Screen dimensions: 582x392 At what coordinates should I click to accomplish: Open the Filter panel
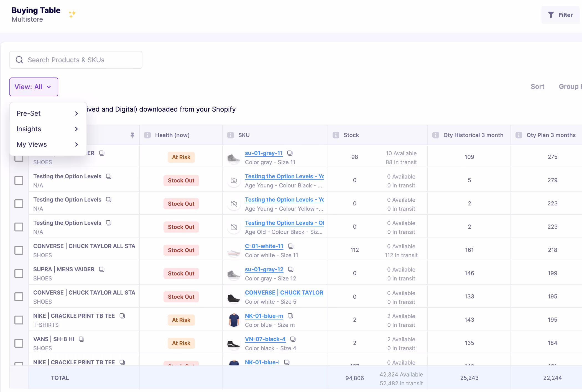click(560, 15)
